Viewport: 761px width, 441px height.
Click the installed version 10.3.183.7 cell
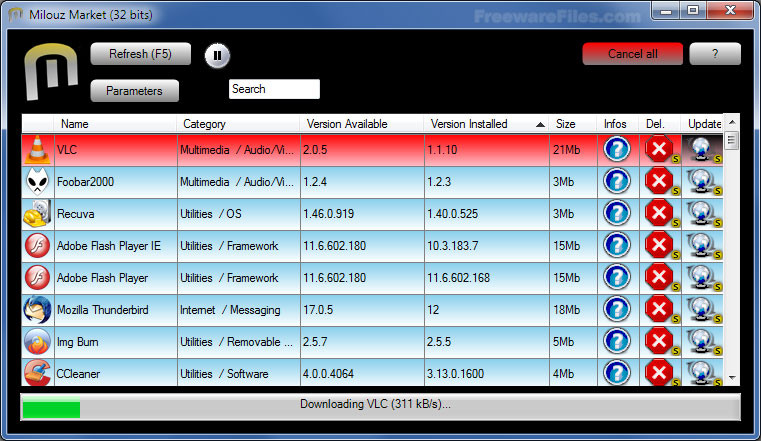coord(487,246)
